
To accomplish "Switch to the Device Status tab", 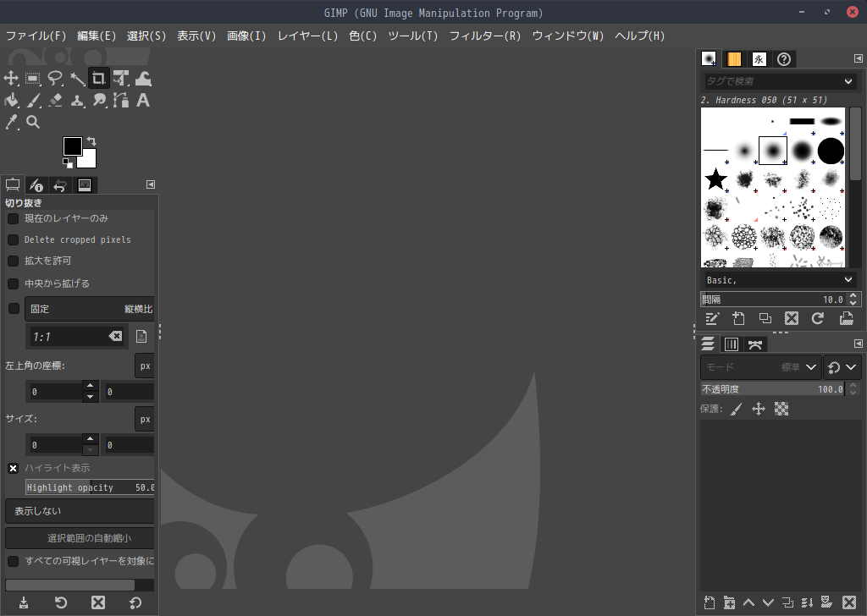I will [36, 185].
